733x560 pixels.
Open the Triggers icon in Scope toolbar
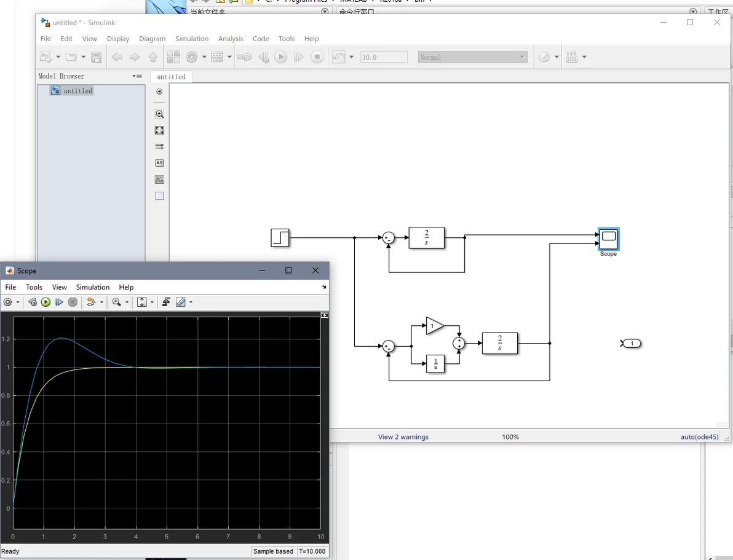click(166, 302)
